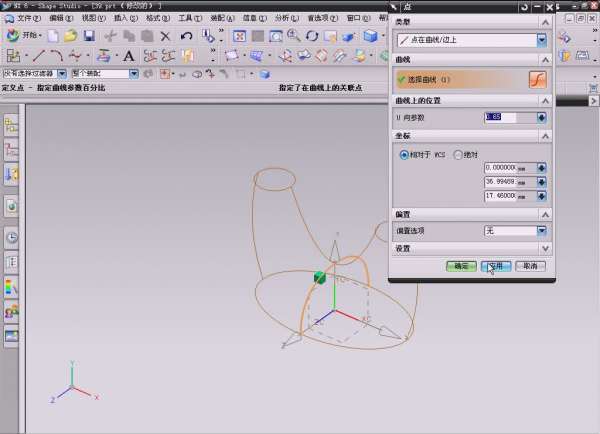Open the 插入 menu
The image size is (600, 434).
[x=120, y=18]
